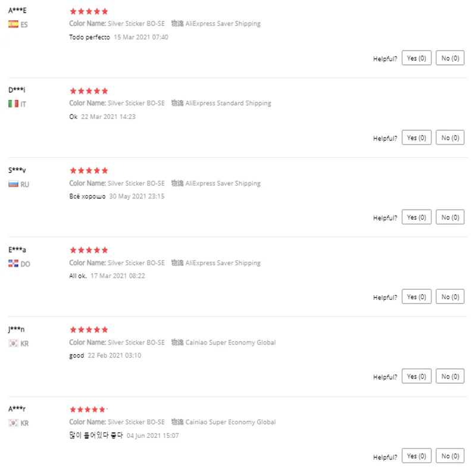Click the Spain flag icon beside ES

13,24
